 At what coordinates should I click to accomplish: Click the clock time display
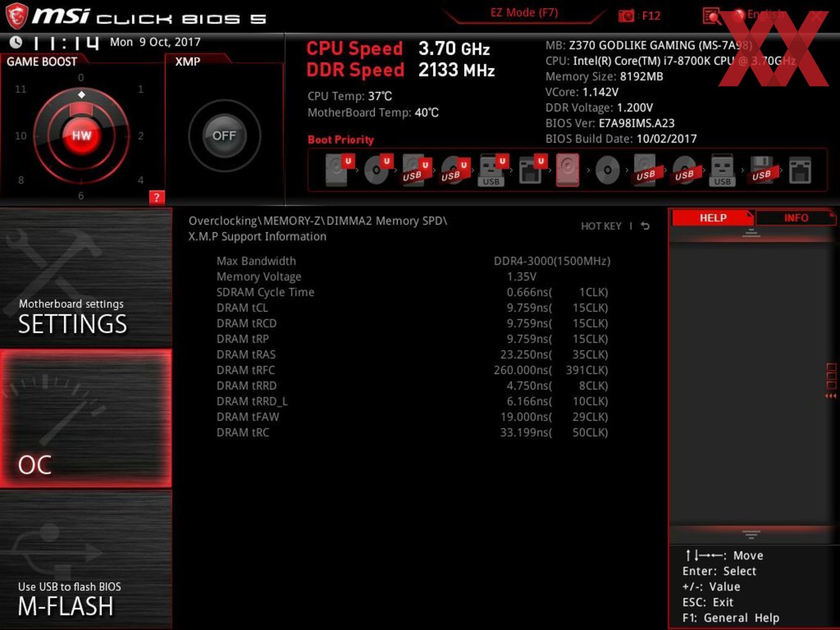click(x=66, y=43)
